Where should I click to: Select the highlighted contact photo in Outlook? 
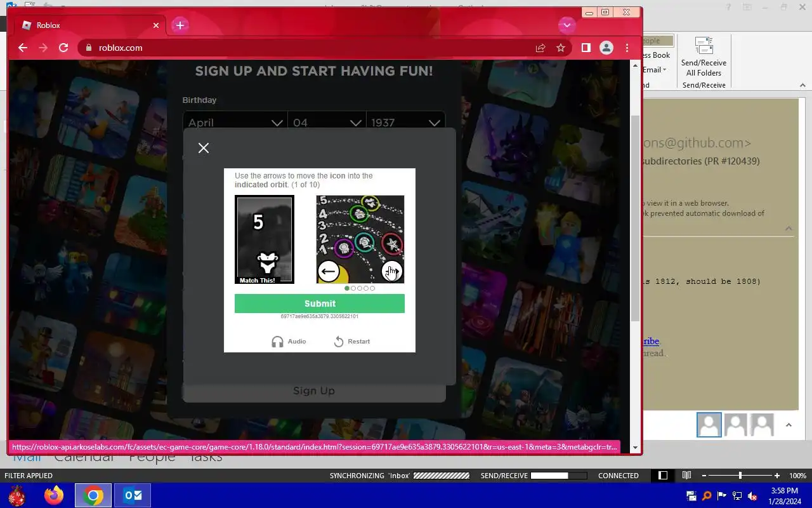[x=709, y=425]
